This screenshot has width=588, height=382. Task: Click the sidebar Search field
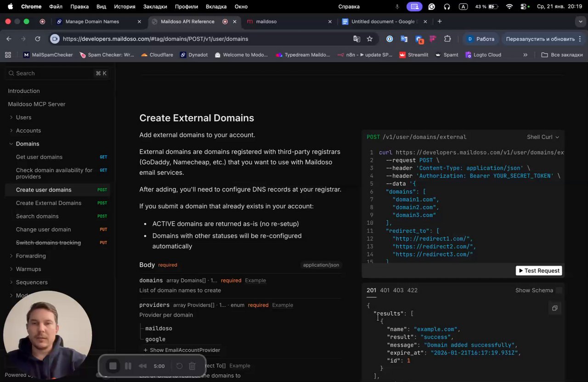click(57, 73)
